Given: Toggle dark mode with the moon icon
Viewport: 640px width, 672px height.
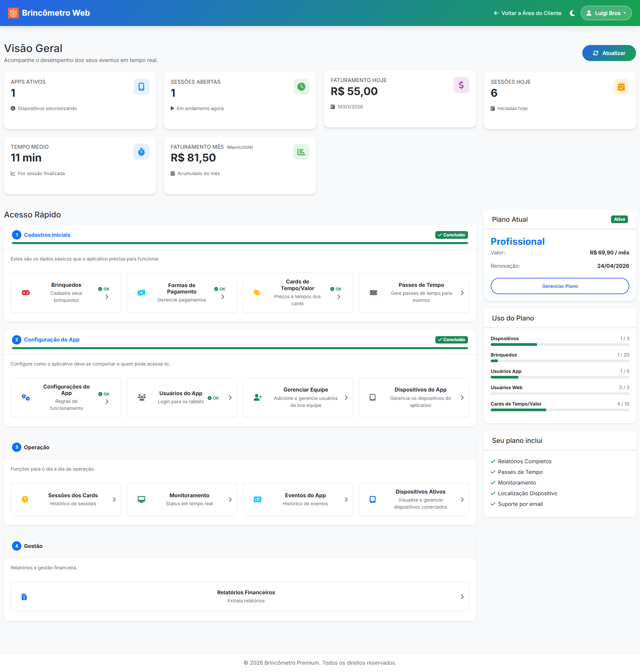Looking at the screenshot, I should tap(572, 13).
